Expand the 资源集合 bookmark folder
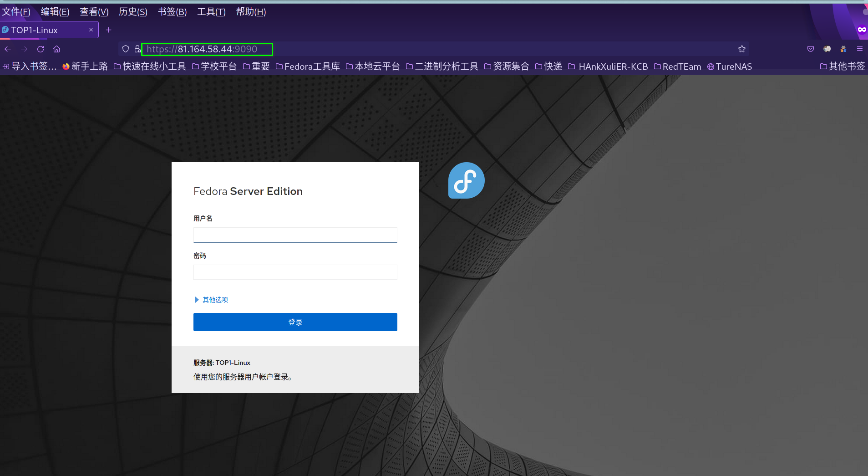Viewport: 868px width, 476px height. pos(507,67)
